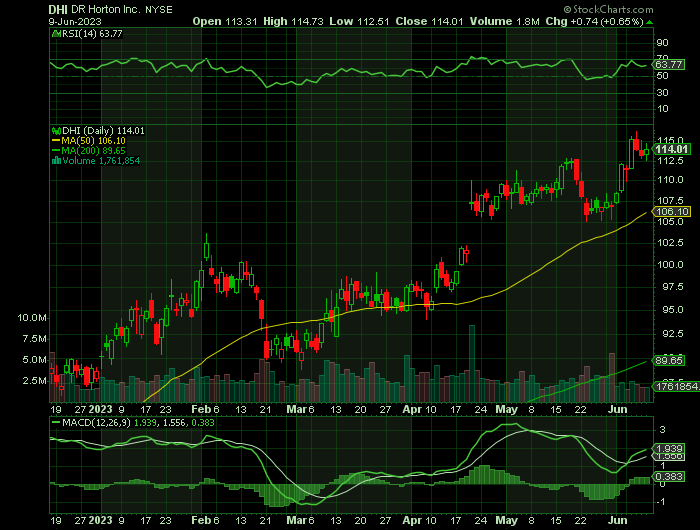Click the 2.5M volume axis label
The width and height of the screenshot is (700, 530).
click(34, 381)
